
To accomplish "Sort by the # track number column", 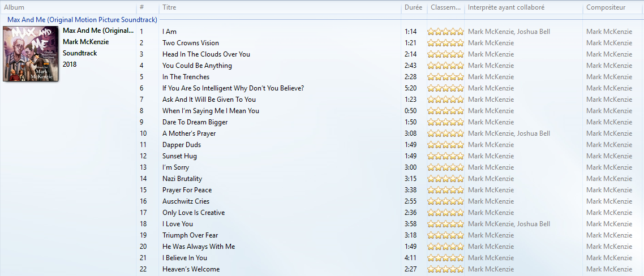I will pyautogui.click(x=141, y=7).
